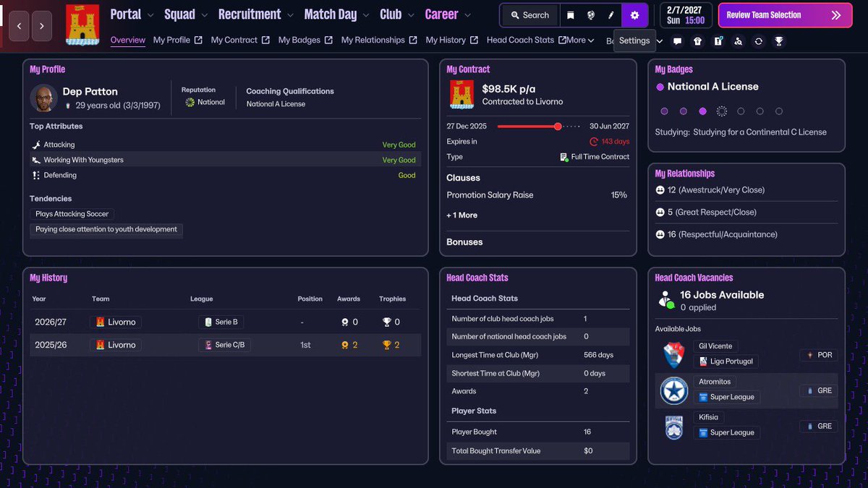Viewport: 868px width, 488px height.
Task: Open the bookmarks icon in top bar
Action: (x=571, y=15)
